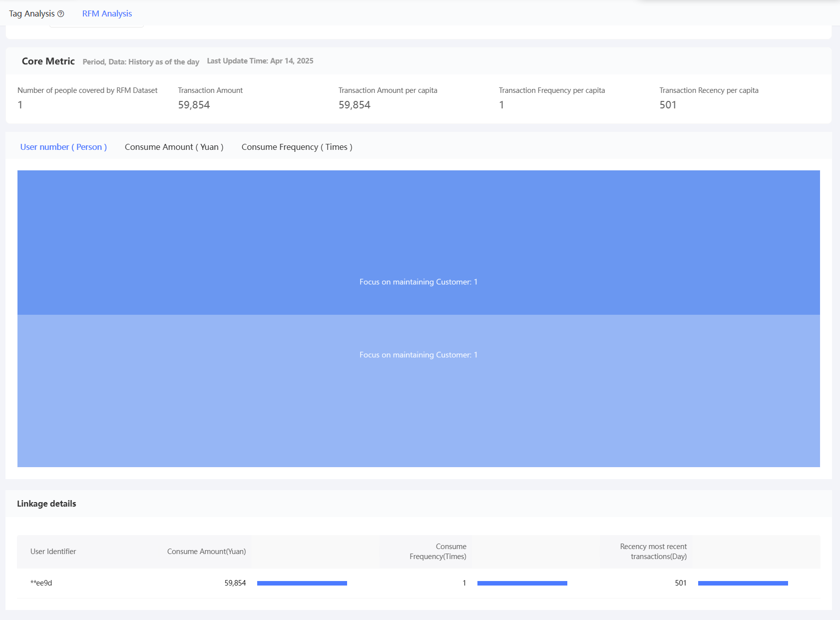Click the Last Update Time Apr 14, 2025 text

[260, 61]
